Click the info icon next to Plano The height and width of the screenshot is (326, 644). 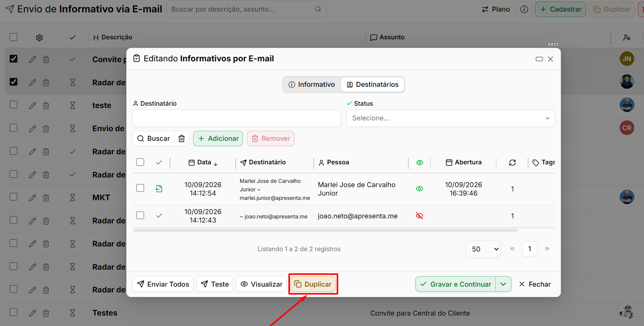coord(524,9)
